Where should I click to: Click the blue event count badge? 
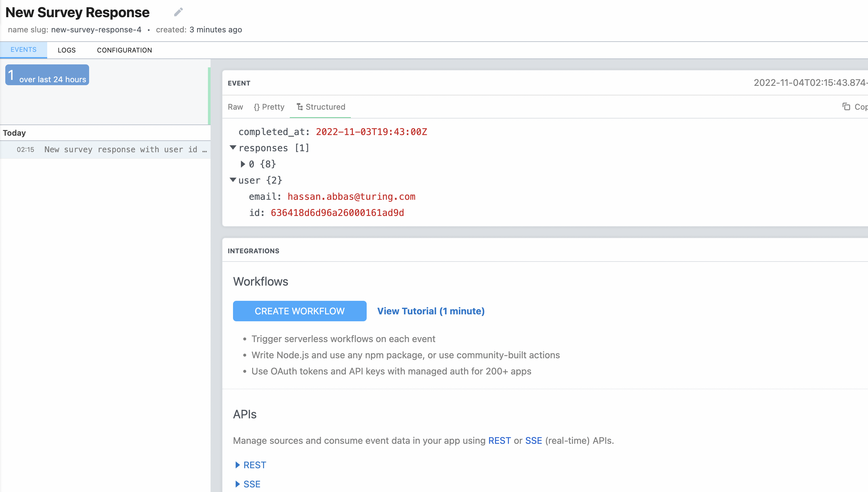(x=47, y=74)
